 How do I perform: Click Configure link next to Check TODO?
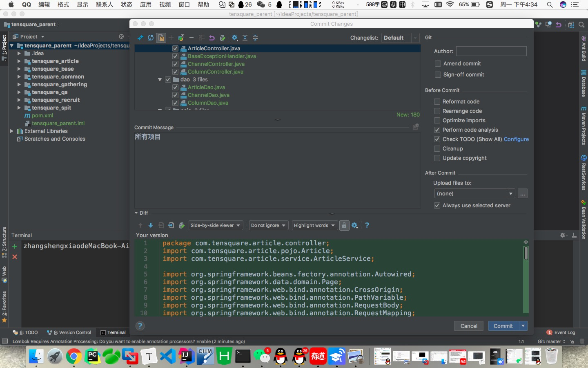click(516, 139)
